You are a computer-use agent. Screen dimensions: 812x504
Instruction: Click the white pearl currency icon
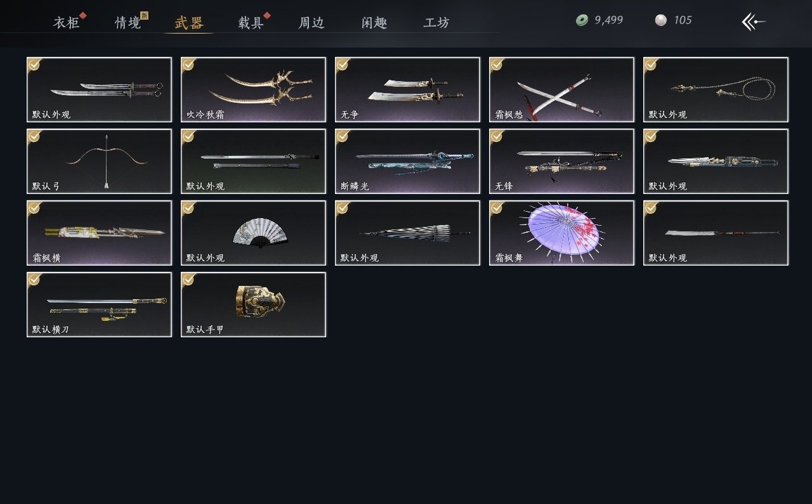[661, 20]
